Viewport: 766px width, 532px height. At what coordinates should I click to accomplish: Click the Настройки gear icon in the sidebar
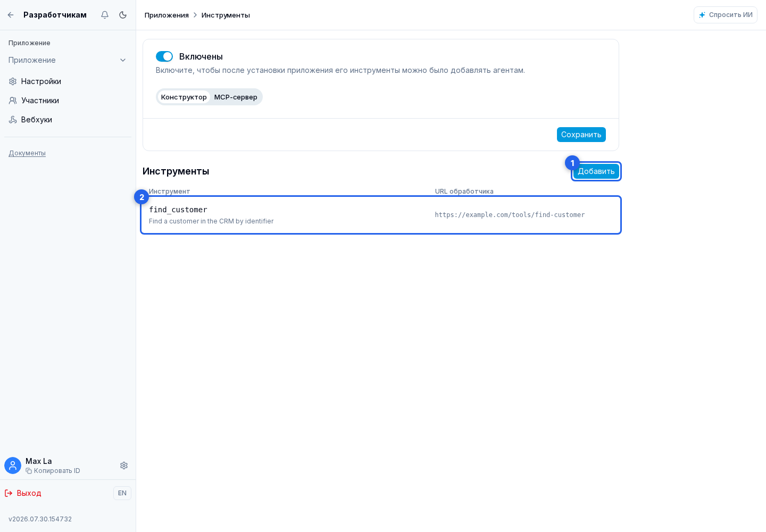13,81
